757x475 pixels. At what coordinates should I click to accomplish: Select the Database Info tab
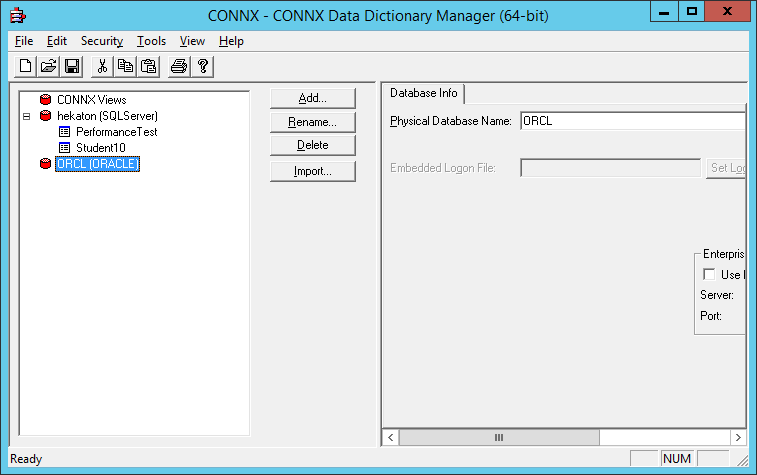click(x=423, y=93)
